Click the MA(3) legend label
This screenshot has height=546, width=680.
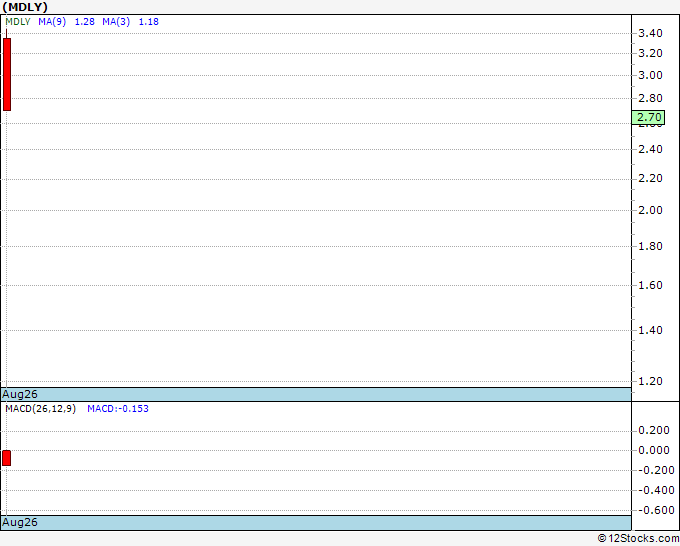point(116,22)
